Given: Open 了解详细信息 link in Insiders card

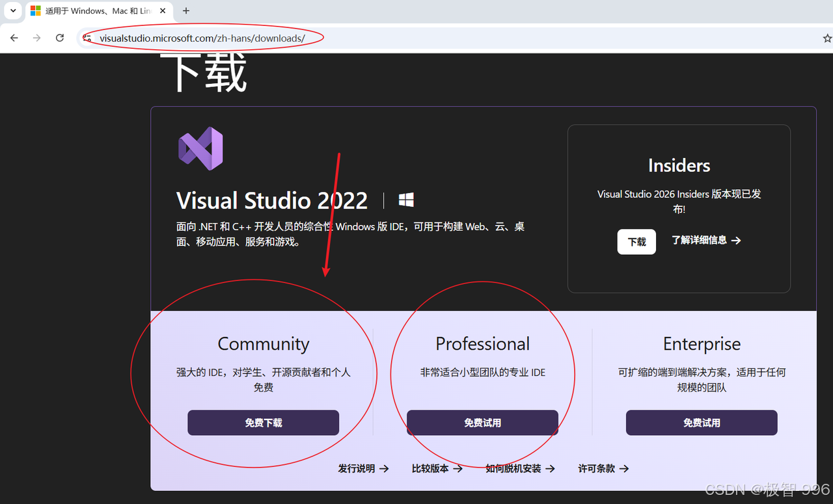Looking at the screenshot, I should pos(706,240).
